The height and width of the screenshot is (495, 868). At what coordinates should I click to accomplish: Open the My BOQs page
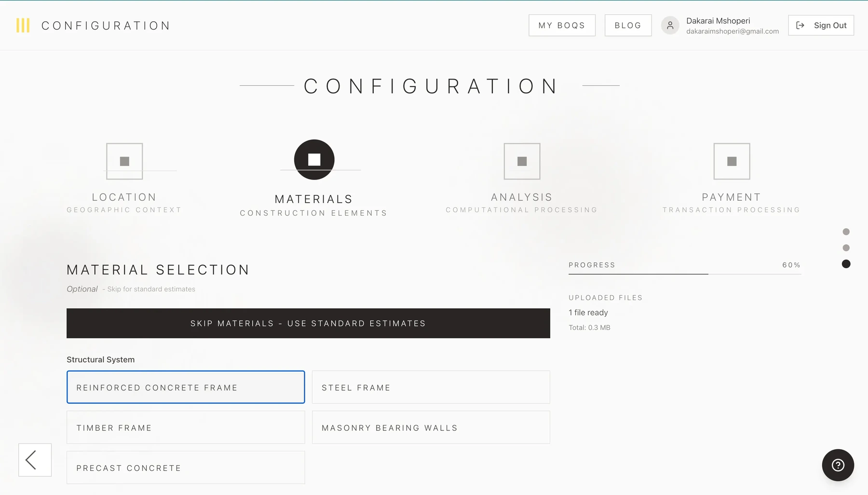tap(562, 25)
